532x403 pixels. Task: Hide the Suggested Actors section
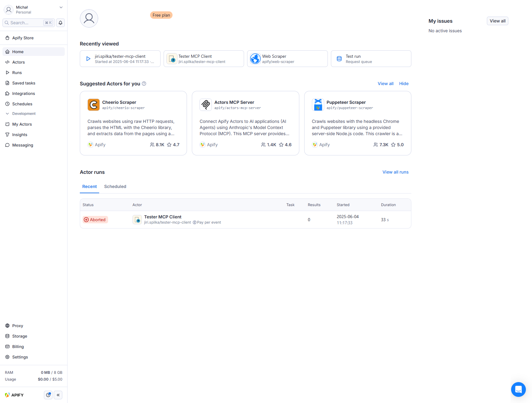[404, 84]
